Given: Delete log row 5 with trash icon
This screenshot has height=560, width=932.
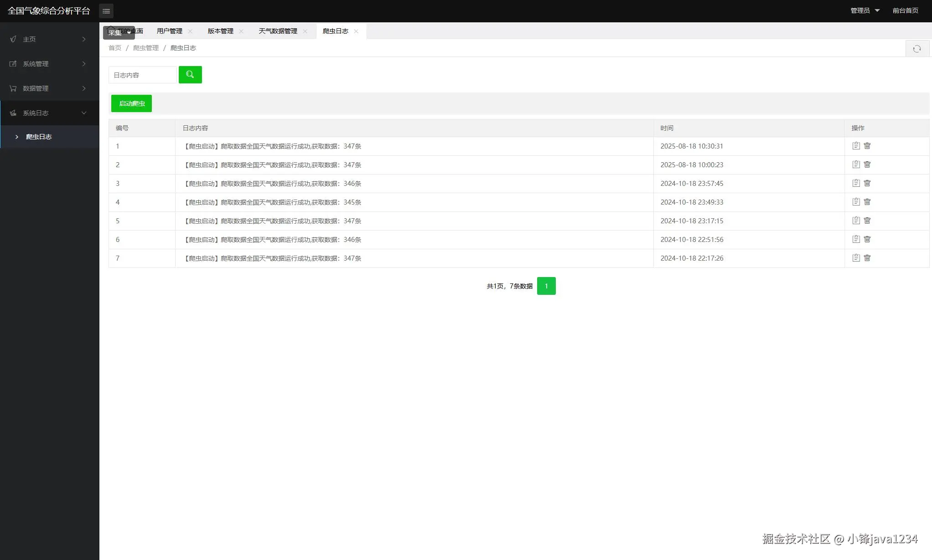Looking at the screenshot, I should click(867, 221).
